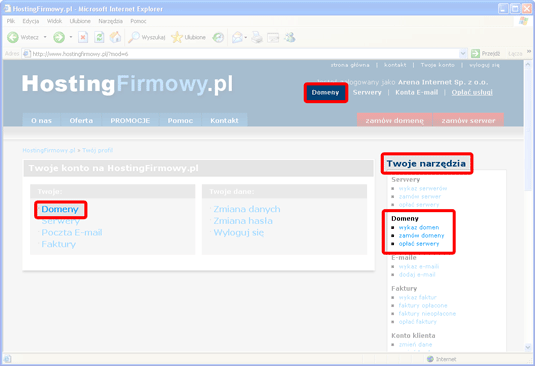This screenshot has width=535, height=366.
Task: Open the address bar dropdown arrow
Action: point(463,54)
